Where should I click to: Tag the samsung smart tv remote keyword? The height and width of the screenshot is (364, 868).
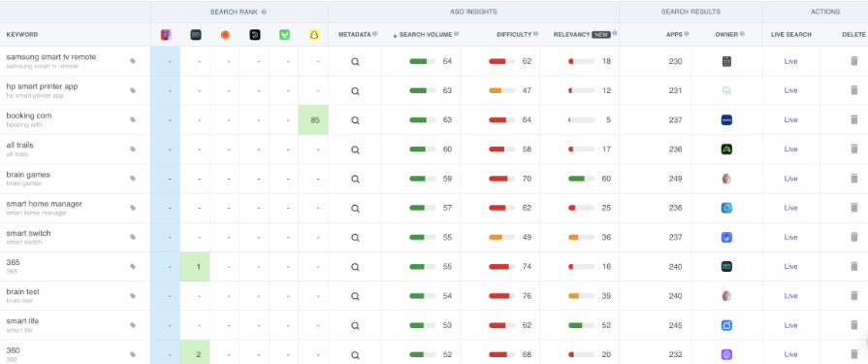click(133, 61)
